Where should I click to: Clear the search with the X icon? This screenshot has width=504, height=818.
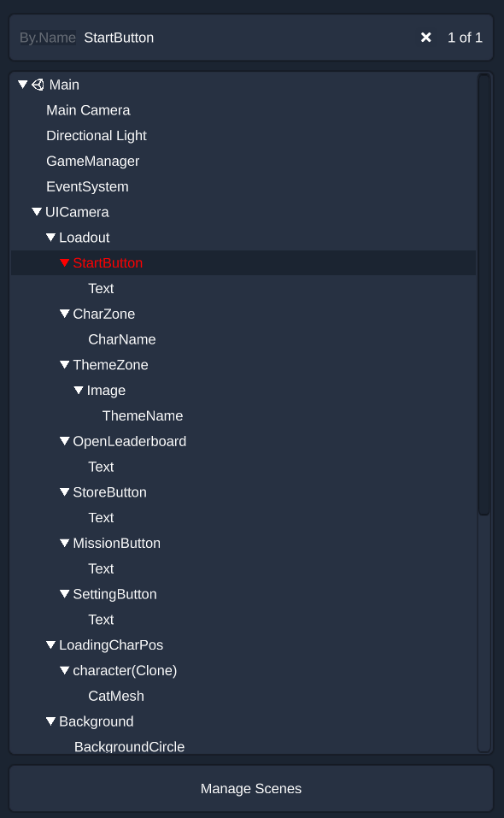coord(425,38)
